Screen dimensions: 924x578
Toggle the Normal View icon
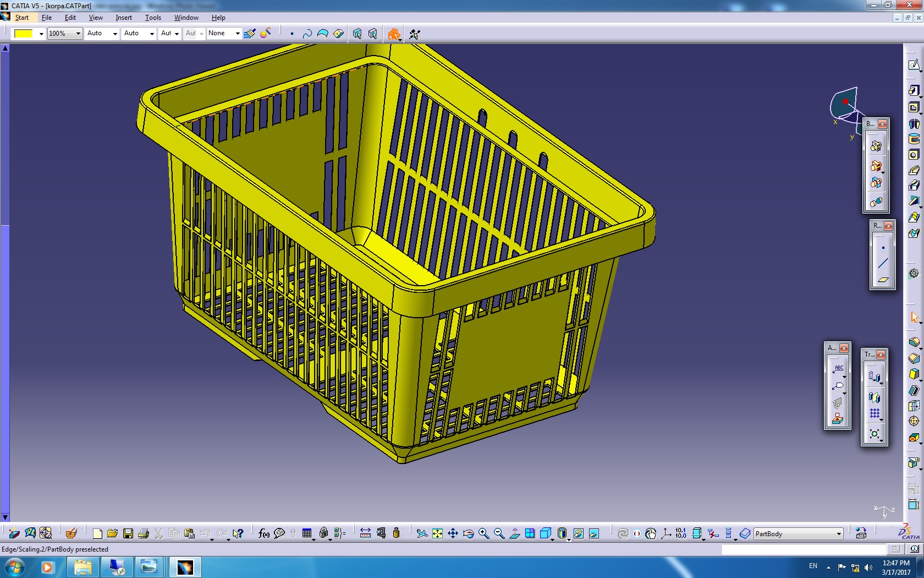[514, 533]
